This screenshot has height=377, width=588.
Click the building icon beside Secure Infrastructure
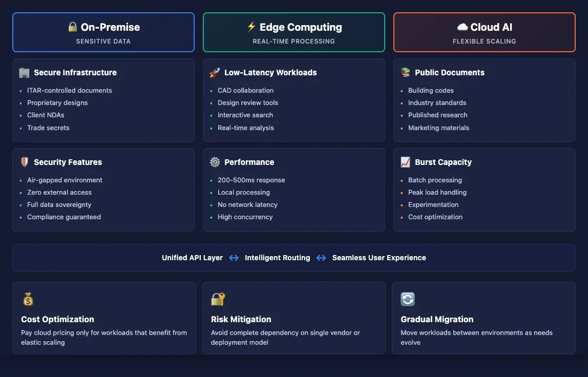point(24,73)
